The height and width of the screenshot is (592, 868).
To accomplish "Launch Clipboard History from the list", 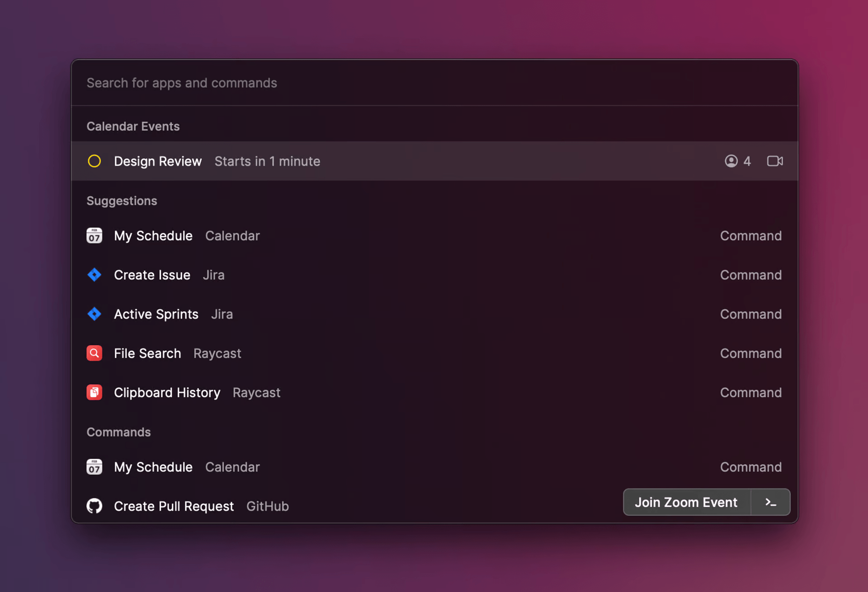I will (x=434, y=393).
